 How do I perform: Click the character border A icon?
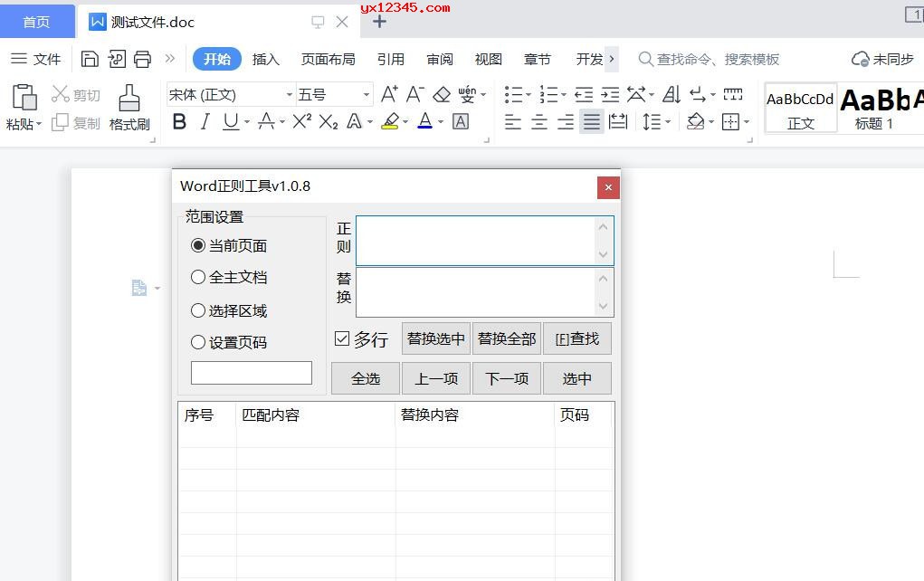[461, 122]
